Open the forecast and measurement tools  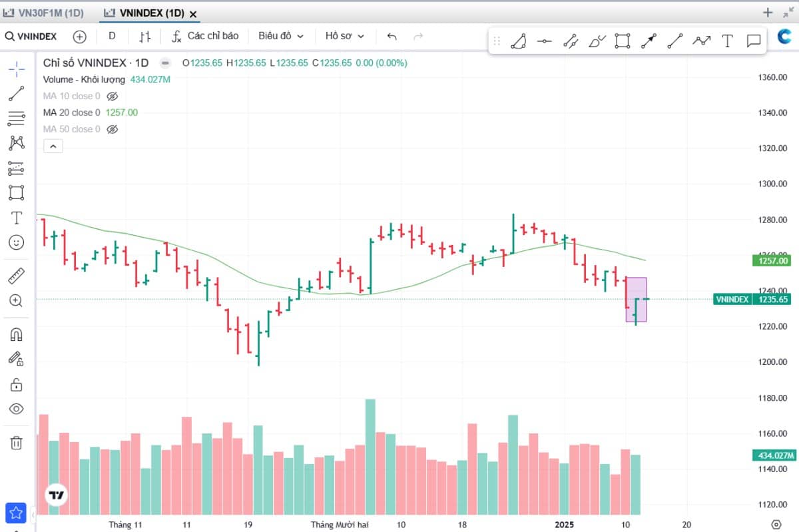tap(17, 168)
